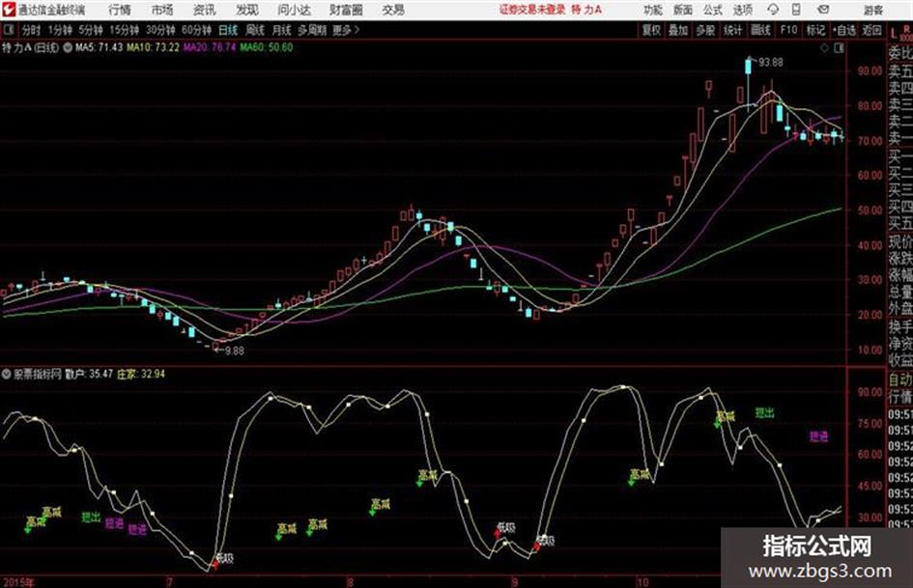Click the 多股 multi-stock button

coord(705,30)
